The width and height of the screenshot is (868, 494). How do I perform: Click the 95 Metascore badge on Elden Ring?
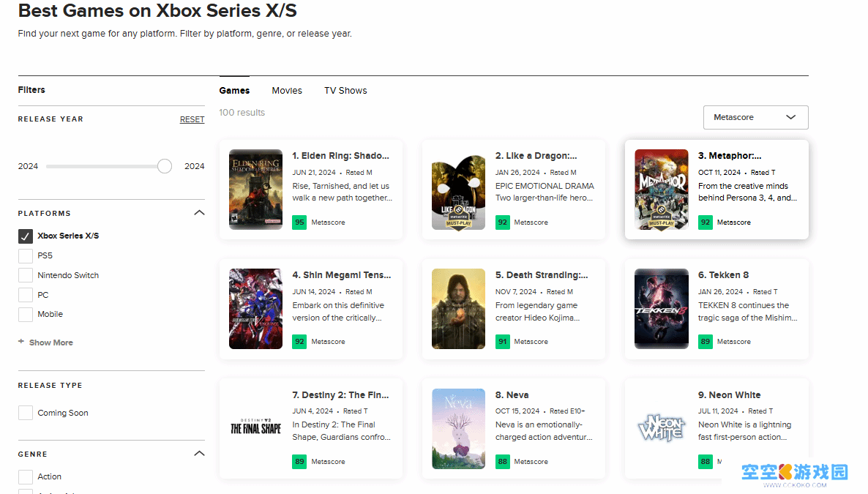(299, 222)
